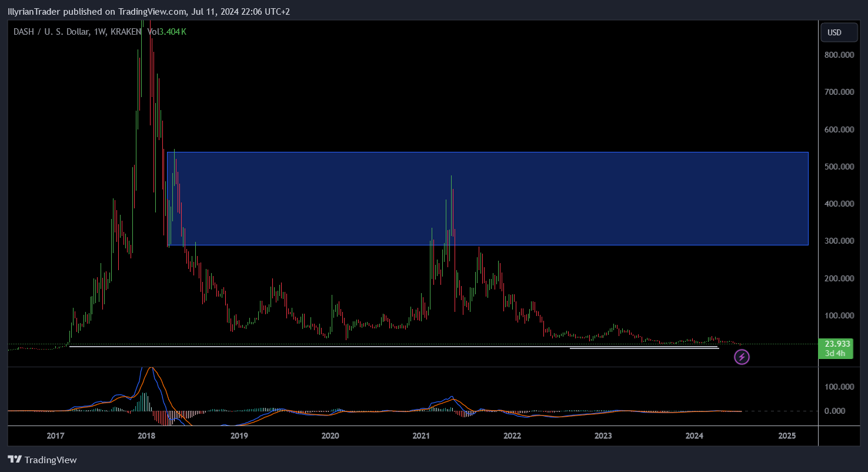Viewport: 868px width, 472px height.
Task: Click the 300.000 price axis label
Action: click(x=839, y=241)
